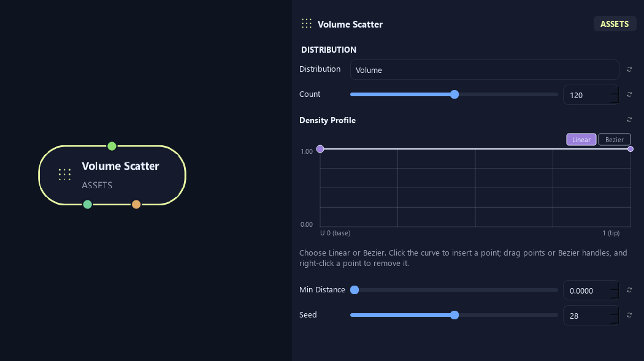Click the Volume Scatter panel title

point(350,24)
